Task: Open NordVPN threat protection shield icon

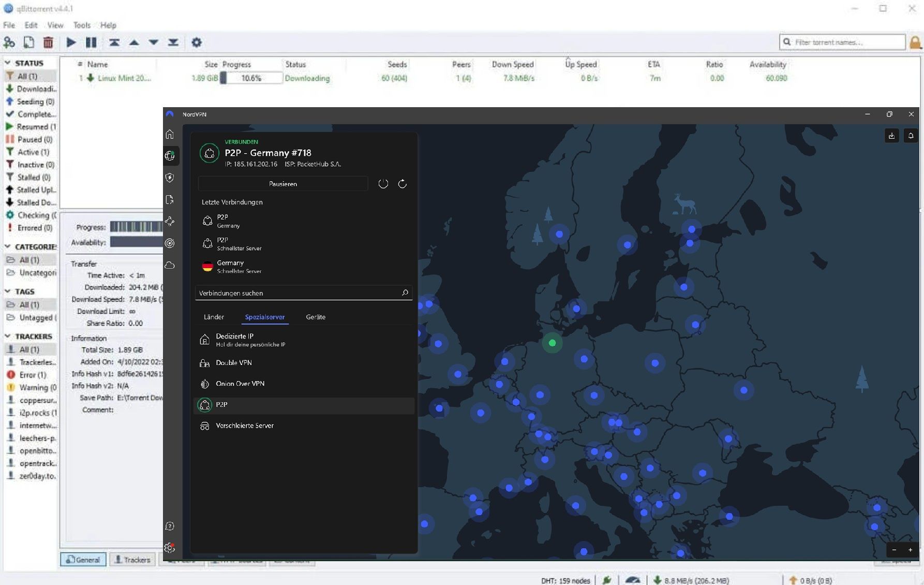Action: 170,178
